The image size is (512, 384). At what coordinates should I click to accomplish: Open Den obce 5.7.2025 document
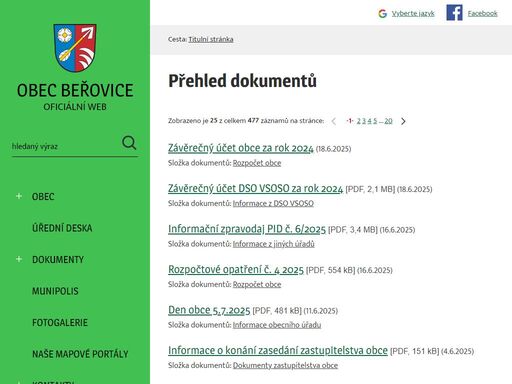click(209, 310)
